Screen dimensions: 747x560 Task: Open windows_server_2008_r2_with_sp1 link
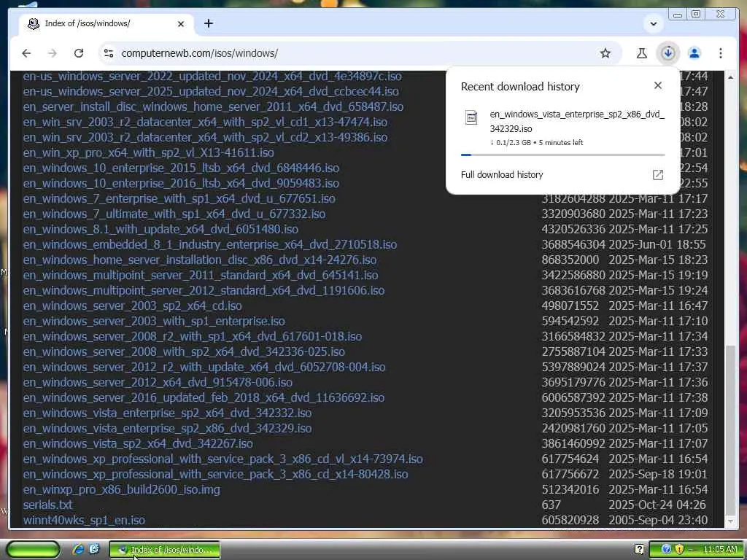[193, 336]
